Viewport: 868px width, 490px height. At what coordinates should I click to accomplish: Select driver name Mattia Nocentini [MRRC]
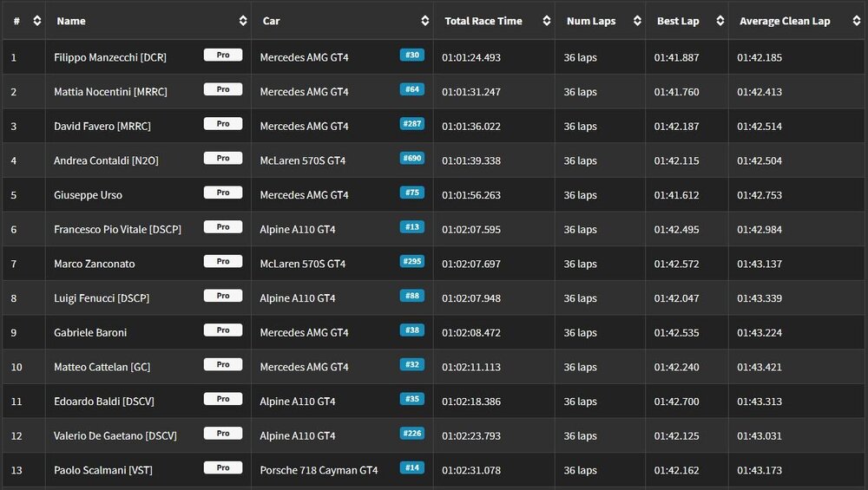tap(110, 92)
